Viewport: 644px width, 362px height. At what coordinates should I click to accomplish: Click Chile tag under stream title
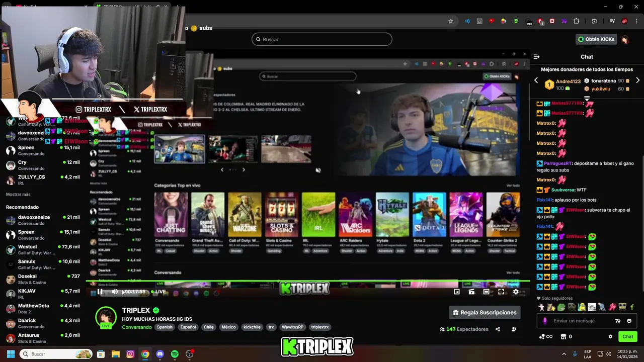click(x=209, y=327)
